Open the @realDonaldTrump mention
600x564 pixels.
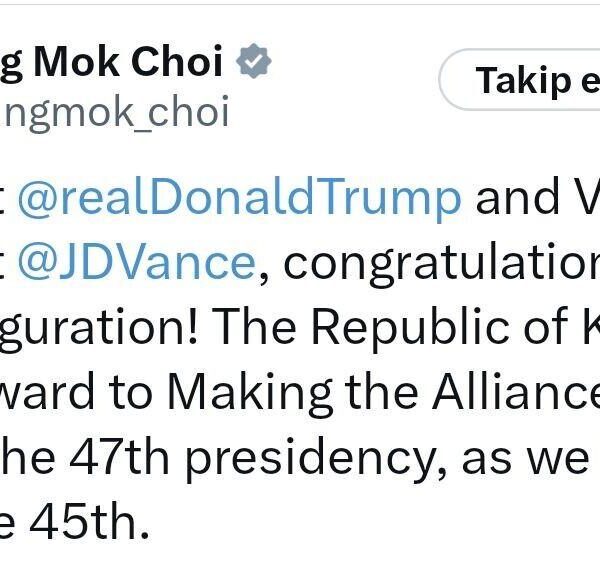click(239, 197)
